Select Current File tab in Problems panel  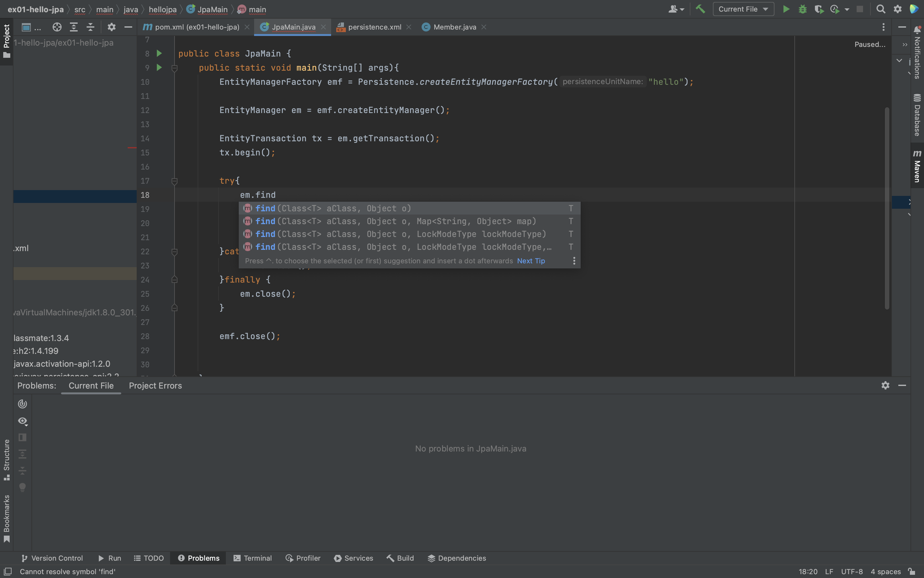tap(91, 386)
